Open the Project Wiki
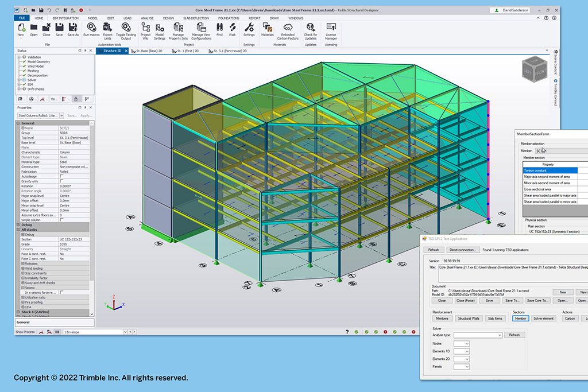Image resolution: width=588 pixels, height=392 pixels. [x=145, y=28]
